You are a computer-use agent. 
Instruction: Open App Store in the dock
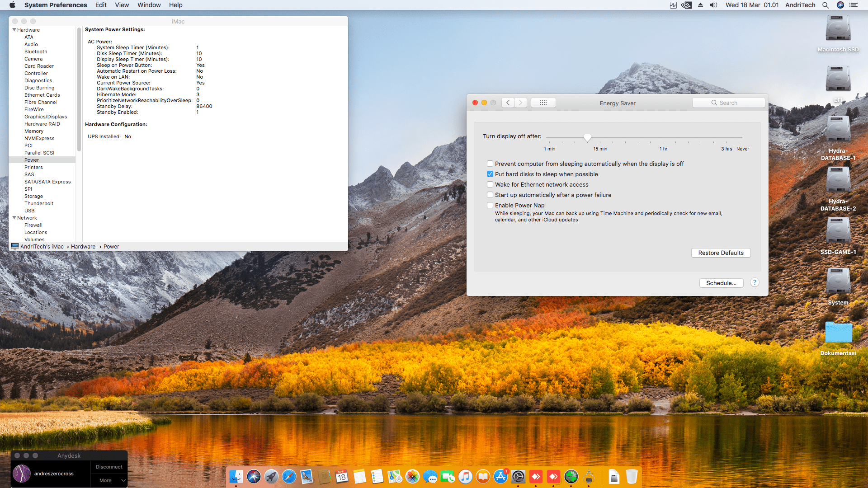coord(500,476)
